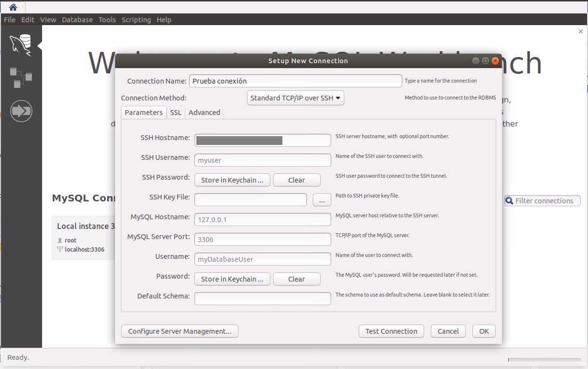Switch to the SSL tab
Viewport: 588px width, 369px height.
pyautogui.click(x=176, y=113)
